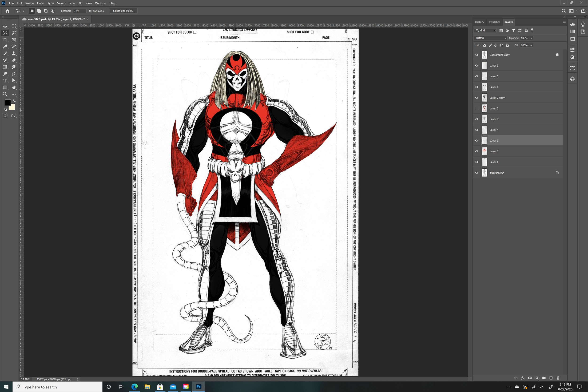Hide Layer 1 visibility eye

[477, 151]
